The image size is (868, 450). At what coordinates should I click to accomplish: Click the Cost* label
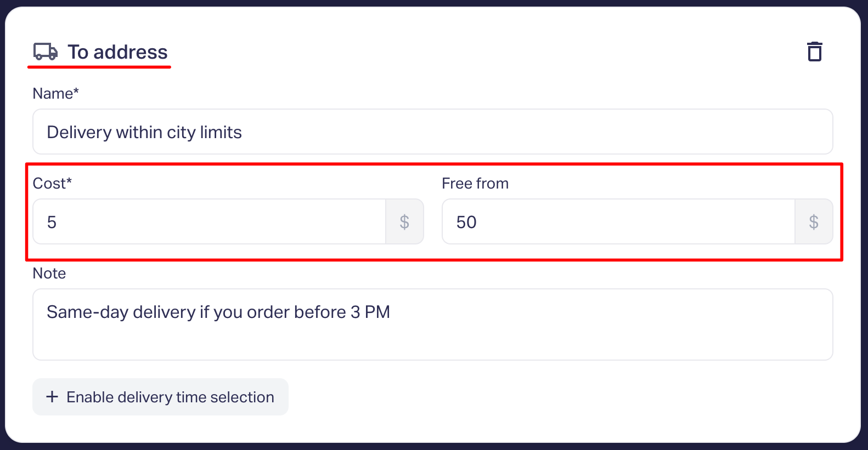click(x=52, y=183)
